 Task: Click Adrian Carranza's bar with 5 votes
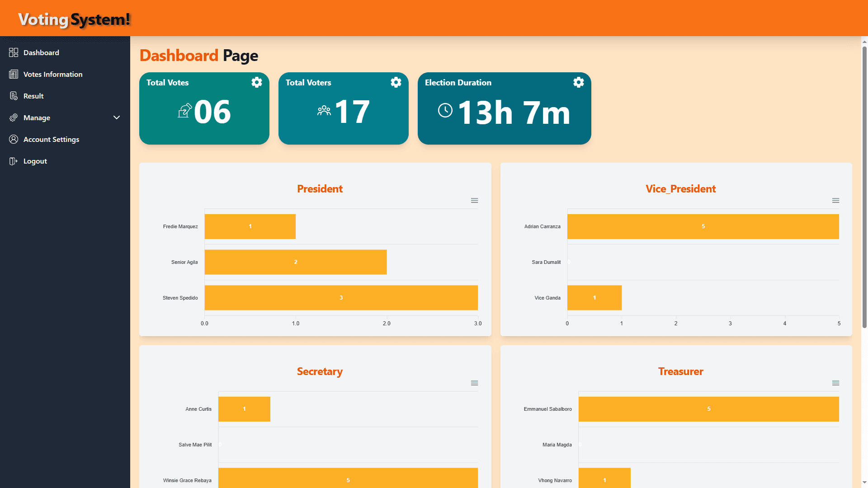(x=703, y=226)
